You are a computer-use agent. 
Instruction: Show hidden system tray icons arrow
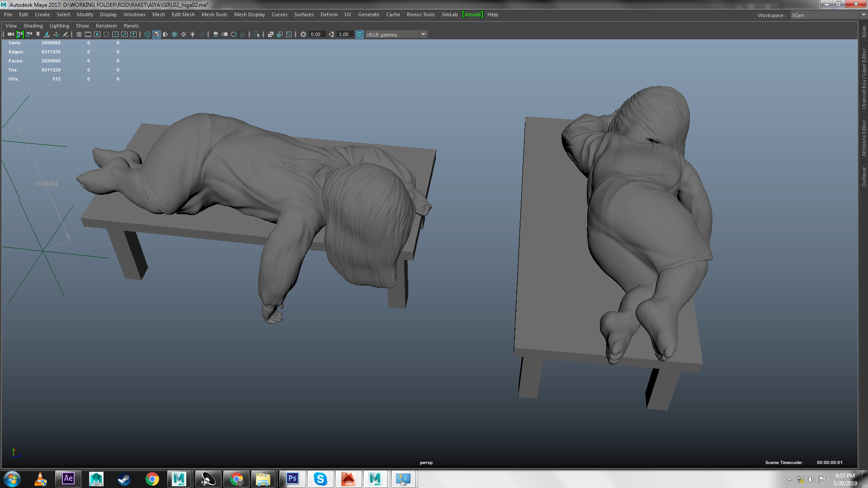pos(790,479)
